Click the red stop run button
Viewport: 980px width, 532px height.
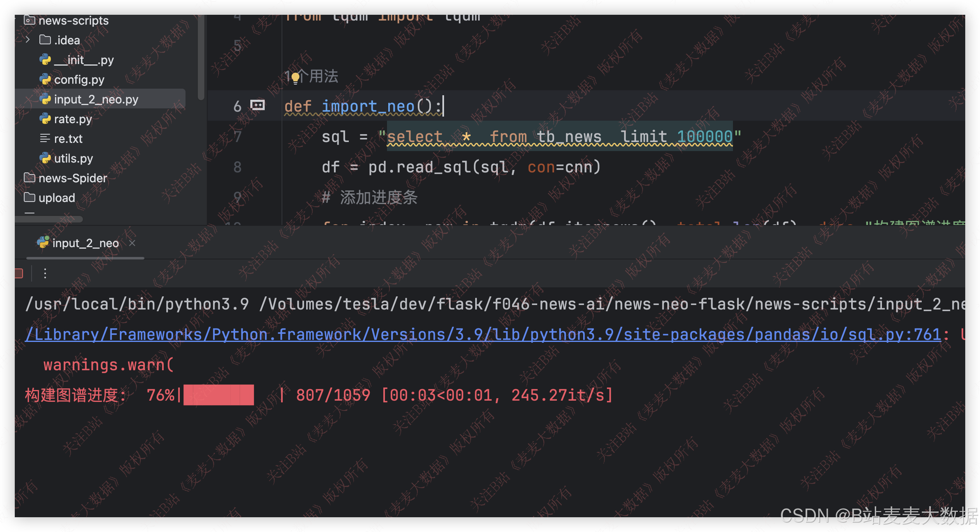click(19, 273)
